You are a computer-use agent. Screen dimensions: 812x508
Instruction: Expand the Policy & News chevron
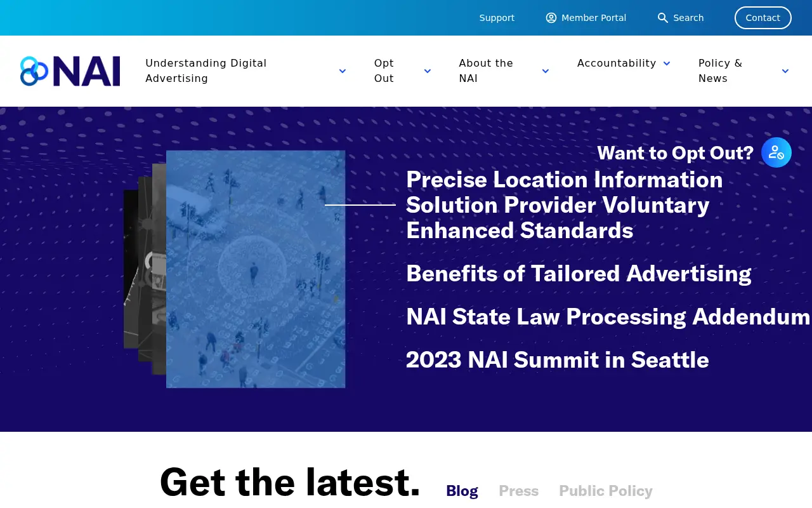(x=785, y=71)
